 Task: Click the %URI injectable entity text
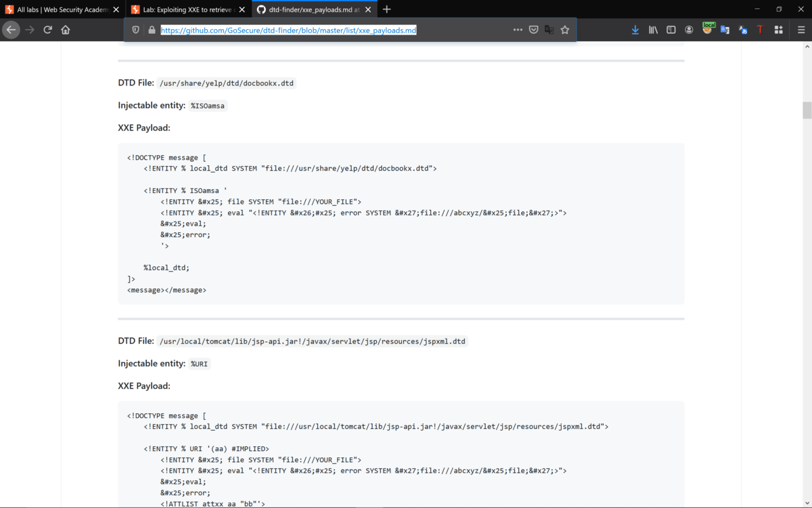coord(199,364)
